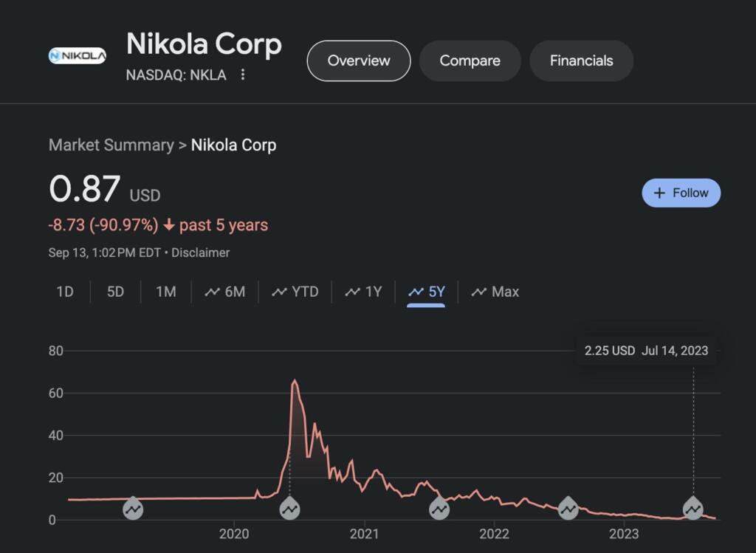Click the Market Summary breadcrumb link
This screenshot has width=756, height=553.
point(111,145)
